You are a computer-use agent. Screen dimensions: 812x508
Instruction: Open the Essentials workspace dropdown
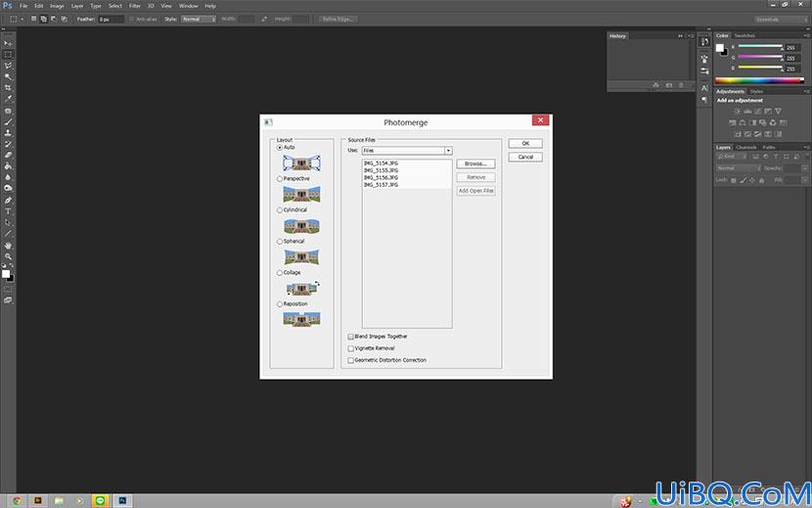click(x=781, y=20)
